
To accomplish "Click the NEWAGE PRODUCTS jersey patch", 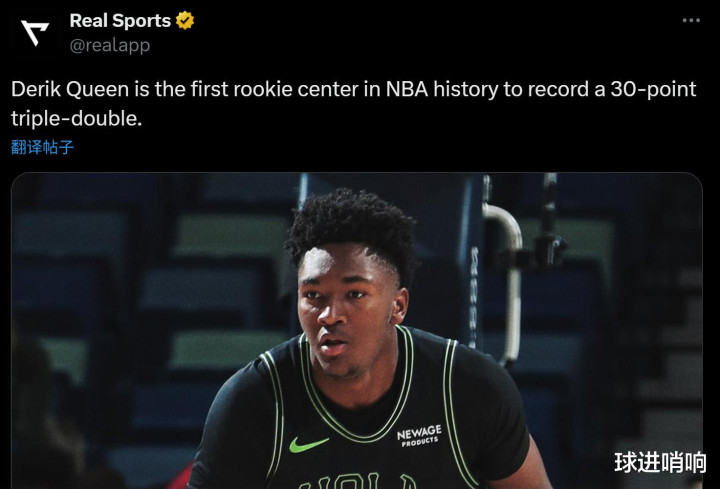I will (x=419, y=435).
